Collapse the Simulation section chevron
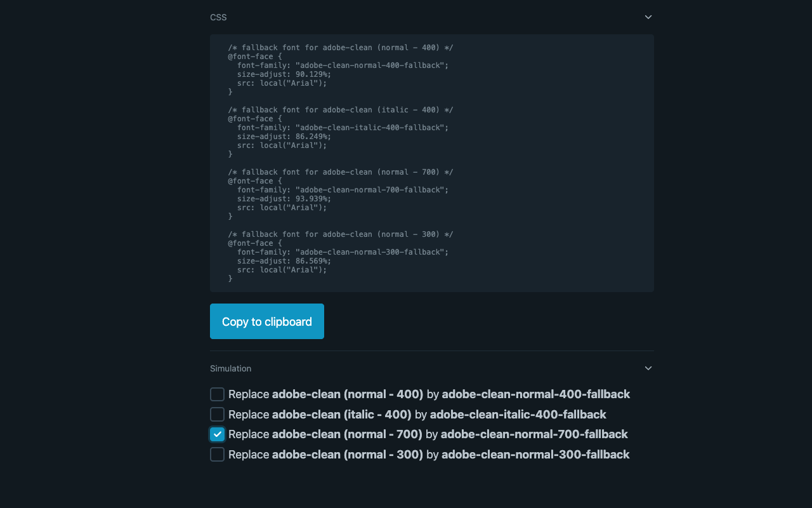 (x=648, y=368)
